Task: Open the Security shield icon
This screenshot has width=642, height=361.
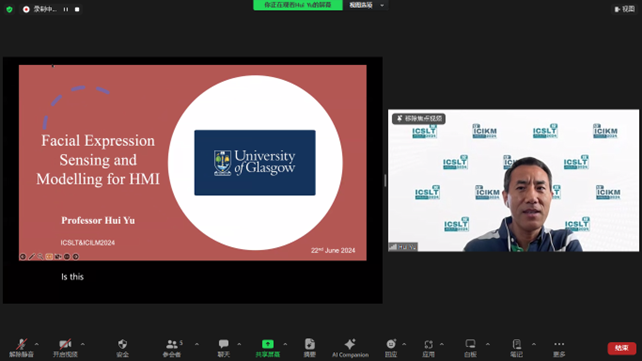Action: pyautogui.click(x=122, y=348)
